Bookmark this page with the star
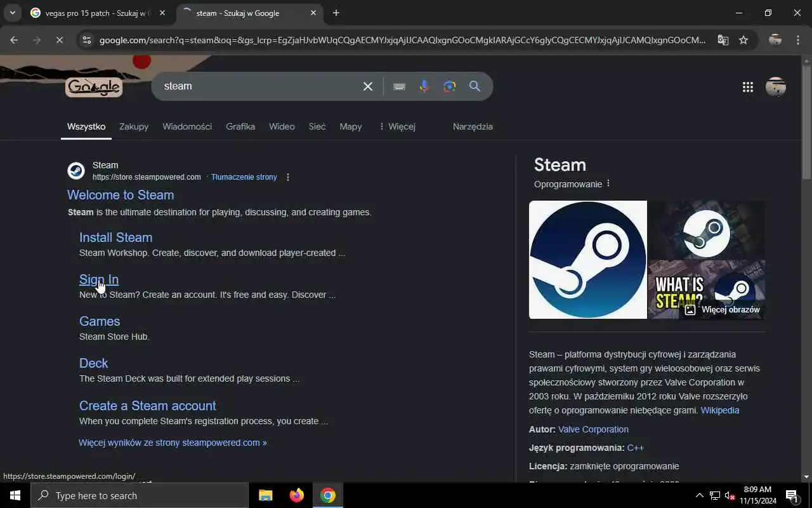Screen dimensions: 812x508 (x=743, y=40)
